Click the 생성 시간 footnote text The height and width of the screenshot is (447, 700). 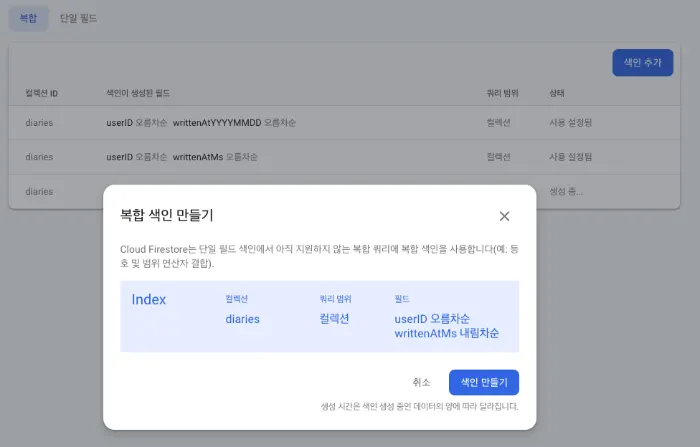tap(419, 406)
